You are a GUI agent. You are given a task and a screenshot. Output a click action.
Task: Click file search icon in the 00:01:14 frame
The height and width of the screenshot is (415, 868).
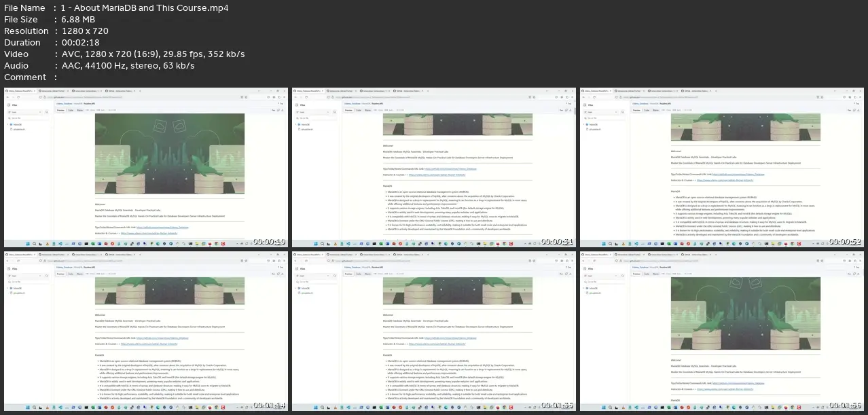(x=47, y=276)
